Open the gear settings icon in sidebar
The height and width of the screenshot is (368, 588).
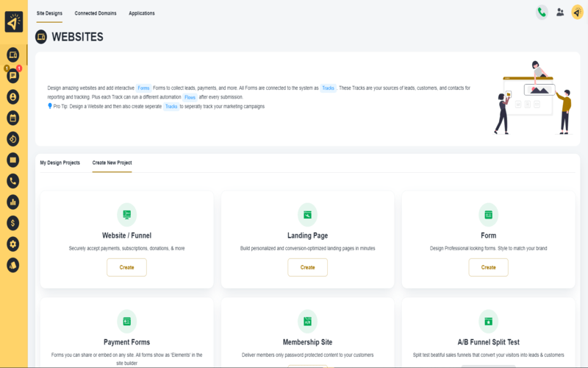(x=12, y=244)
